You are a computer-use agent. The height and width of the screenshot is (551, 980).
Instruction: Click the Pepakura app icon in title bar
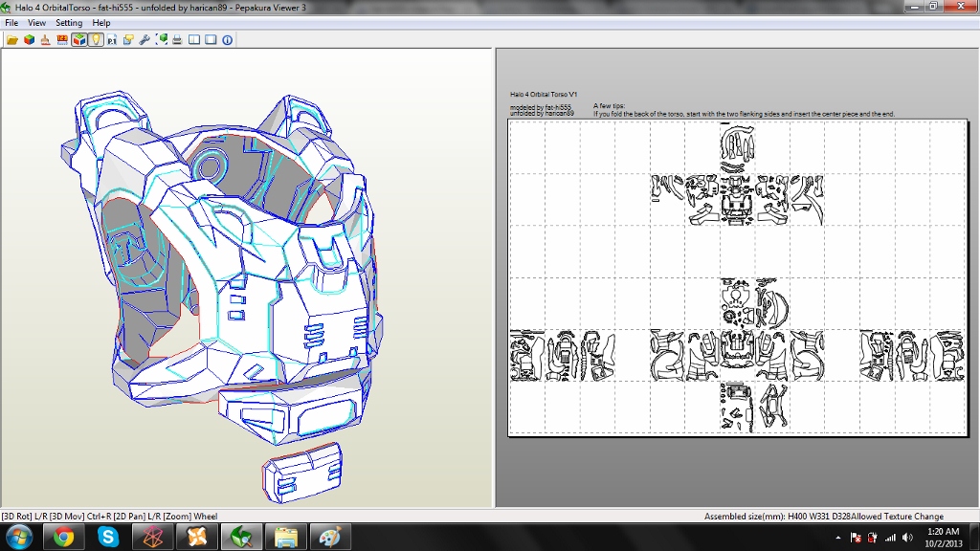point(6,8)
